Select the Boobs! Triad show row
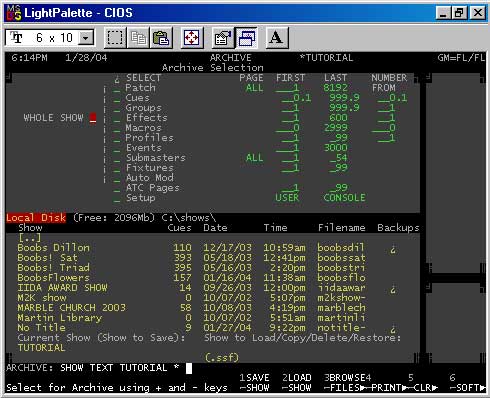The width and height of the screenshot is (490, 398). pos(213,268)
